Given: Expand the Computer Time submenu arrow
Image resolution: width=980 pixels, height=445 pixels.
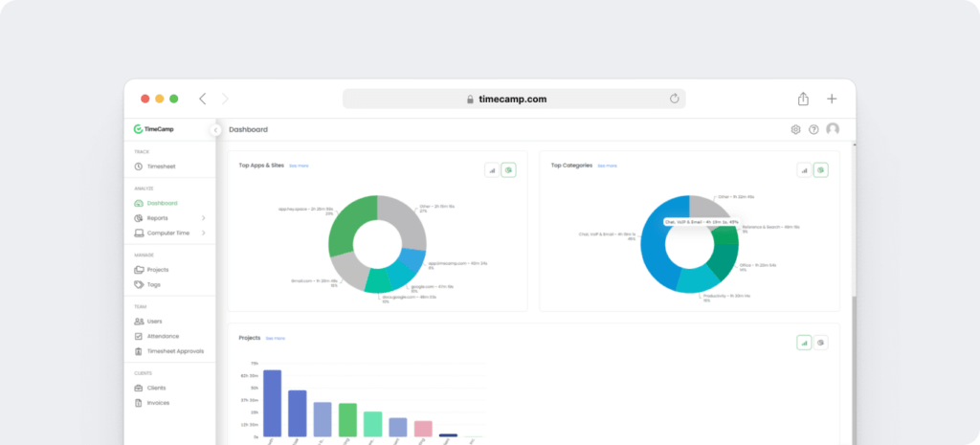Looking at the screenshot, I should tap(204, 234).
